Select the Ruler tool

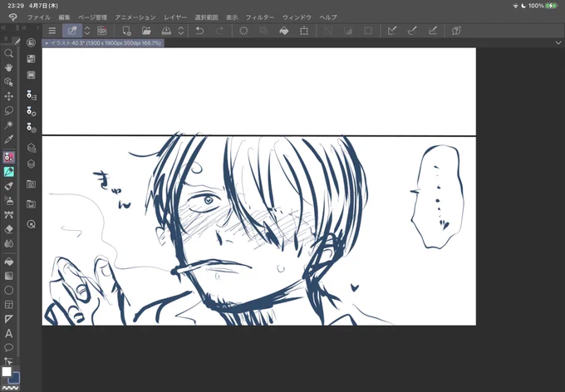point(8,319)
